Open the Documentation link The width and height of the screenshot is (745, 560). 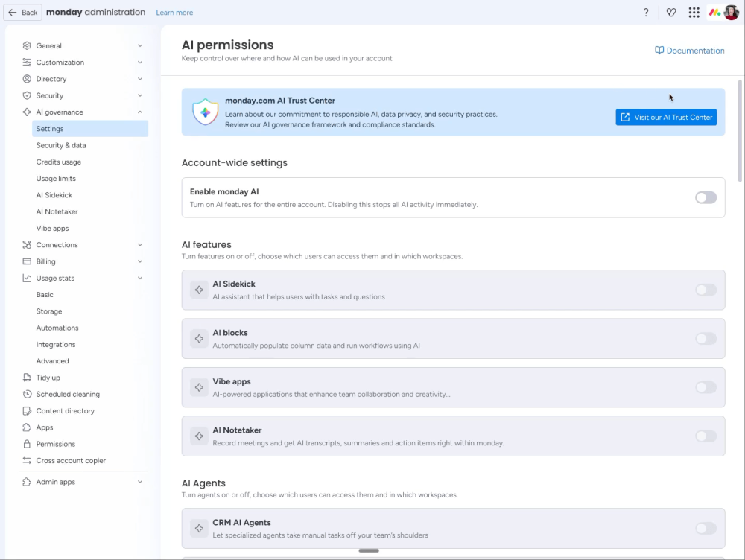(x=689, y=51)
